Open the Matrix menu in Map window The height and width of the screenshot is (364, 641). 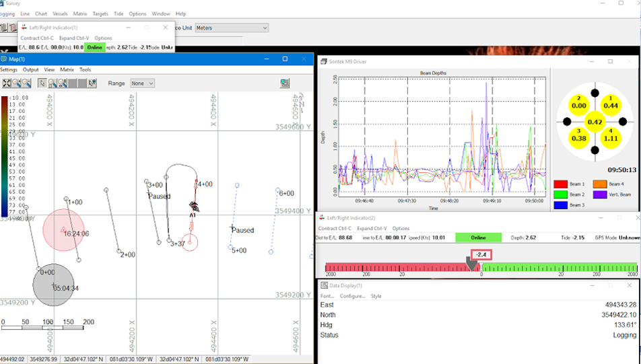[67, 70]
